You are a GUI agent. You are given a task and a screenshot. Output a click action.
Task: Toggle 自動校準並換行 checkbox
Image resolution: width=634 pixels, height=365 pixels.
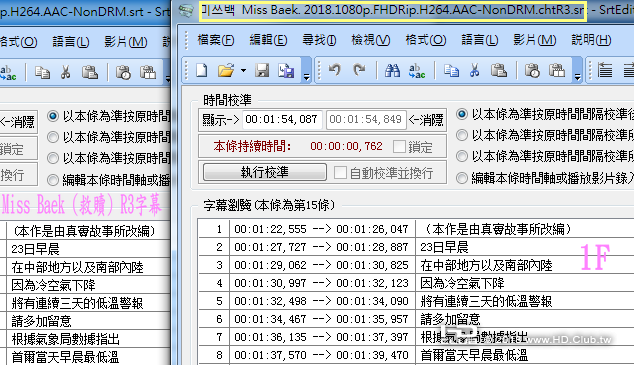pos(340,173)
